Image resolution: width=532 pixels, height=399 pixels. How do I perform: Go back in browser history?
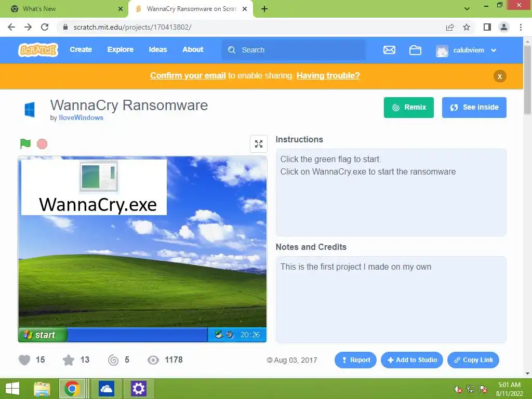pos(11,27)
